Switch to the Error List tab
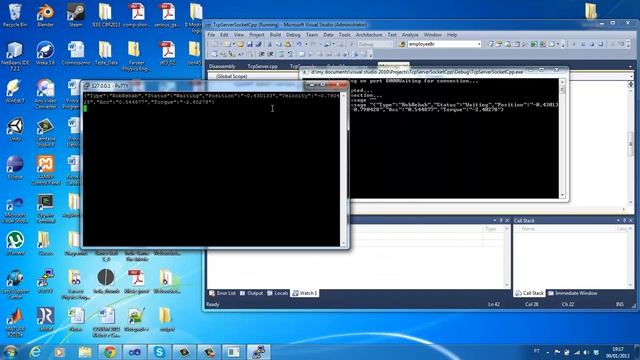 coord(222,293)
